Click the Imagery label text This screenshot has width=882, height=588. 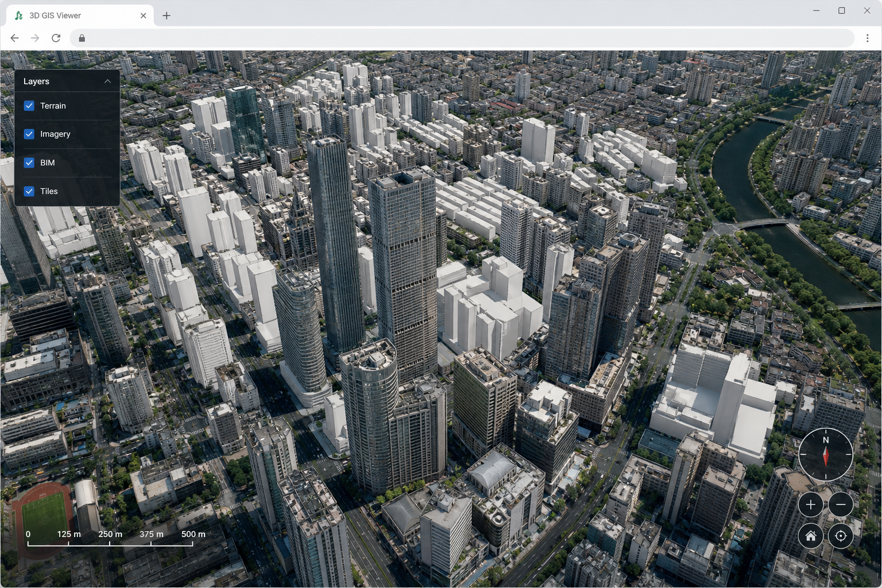click(55, 134)
